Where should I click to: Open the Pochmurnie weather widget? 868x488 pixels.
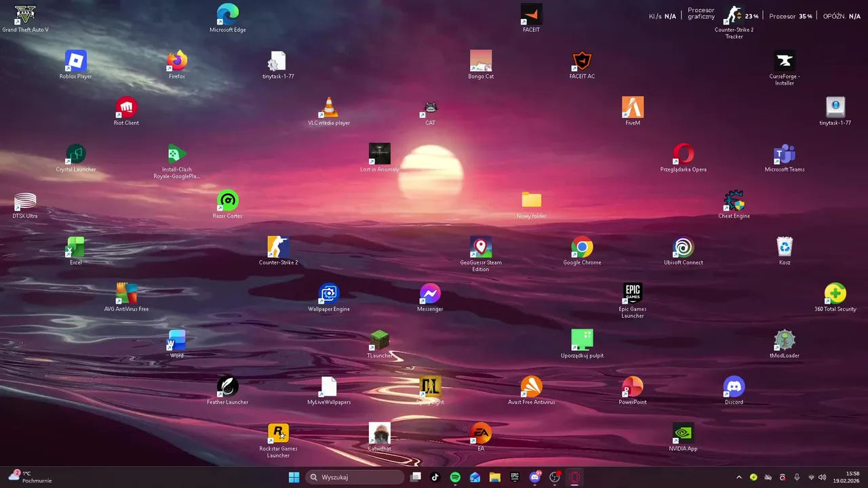(x=31, y=477)
